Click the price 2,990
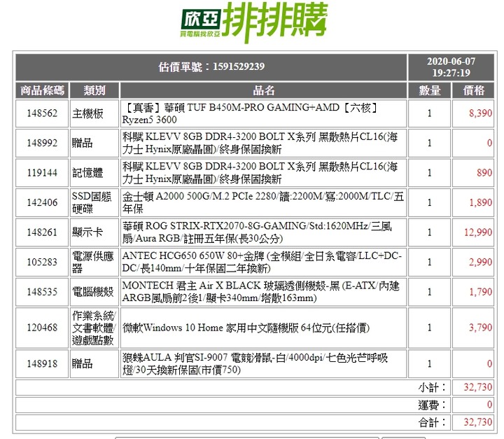This screenshot has width=504, height=439. (480, 262)
